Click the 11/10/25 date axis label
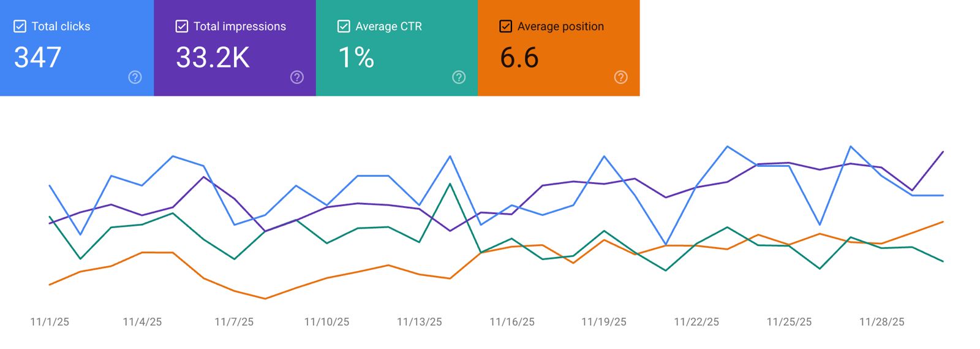 [x=326, y=322]
